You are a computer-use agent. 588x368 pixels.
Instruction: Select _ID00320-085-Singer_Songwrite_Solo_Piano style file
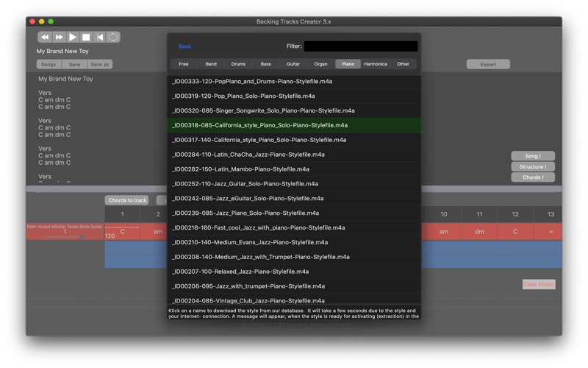click(x=294, y=110)
